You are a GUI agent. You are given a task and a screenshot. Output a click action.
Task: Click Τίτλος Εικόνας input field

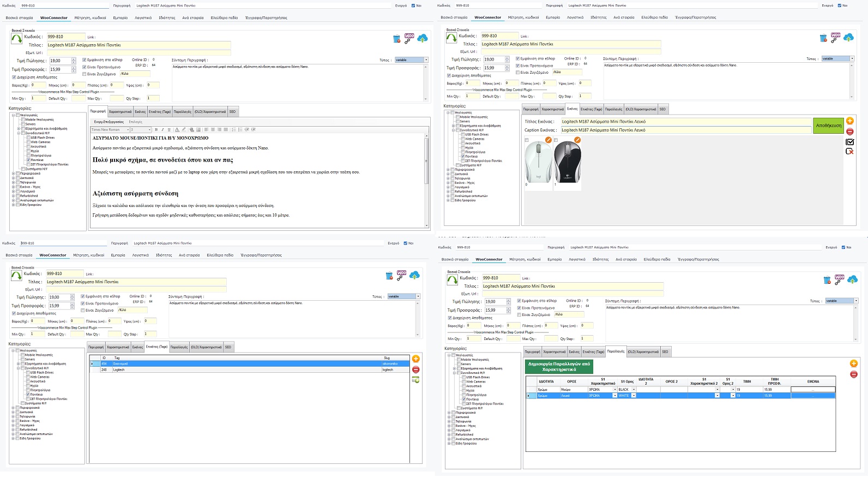(686, 122)
